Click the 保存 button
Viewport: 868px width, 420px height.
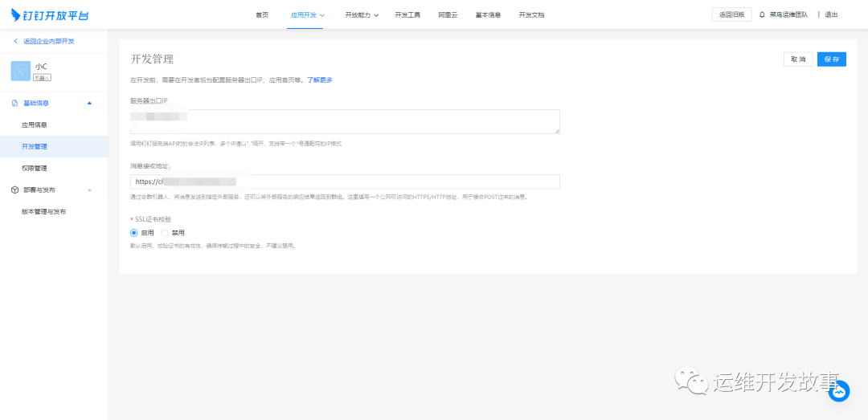click(831, 59)
